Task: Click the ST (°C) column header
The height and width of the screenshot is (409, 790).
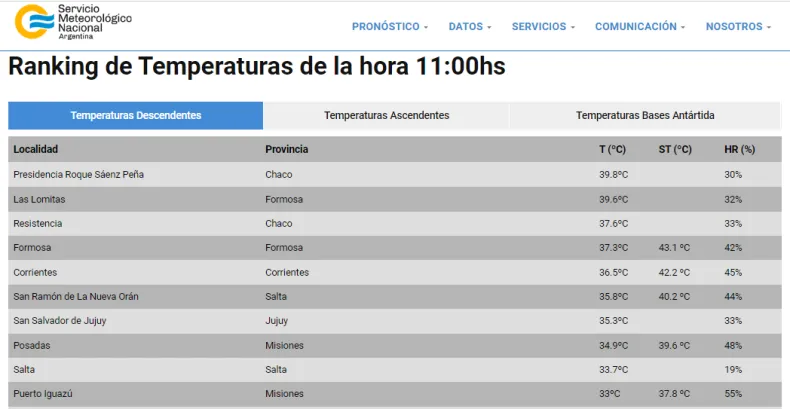Action: (x=674, y=150)
